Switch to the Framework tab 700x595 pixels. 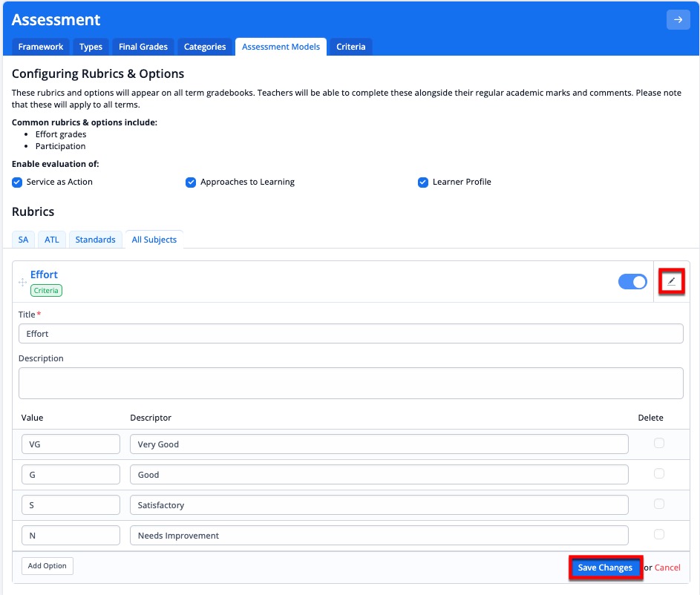tap(41, 47)
